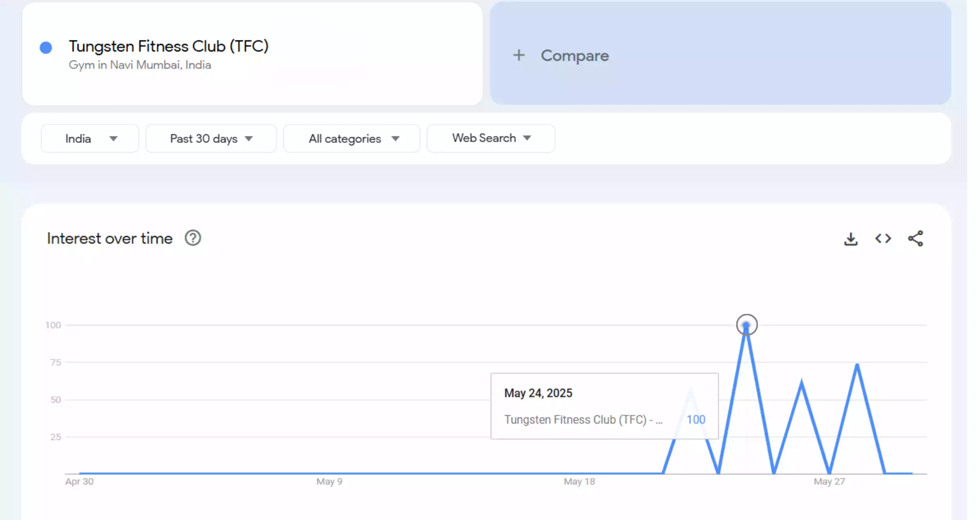Share the Interest over time chart
The width and height of the screenshot is (980, 520).
coord(915,239)
